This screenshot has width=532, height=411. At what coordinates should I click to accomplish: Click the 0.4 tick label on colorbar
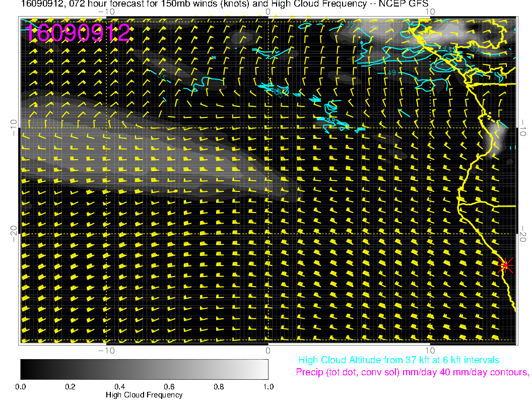119,386
